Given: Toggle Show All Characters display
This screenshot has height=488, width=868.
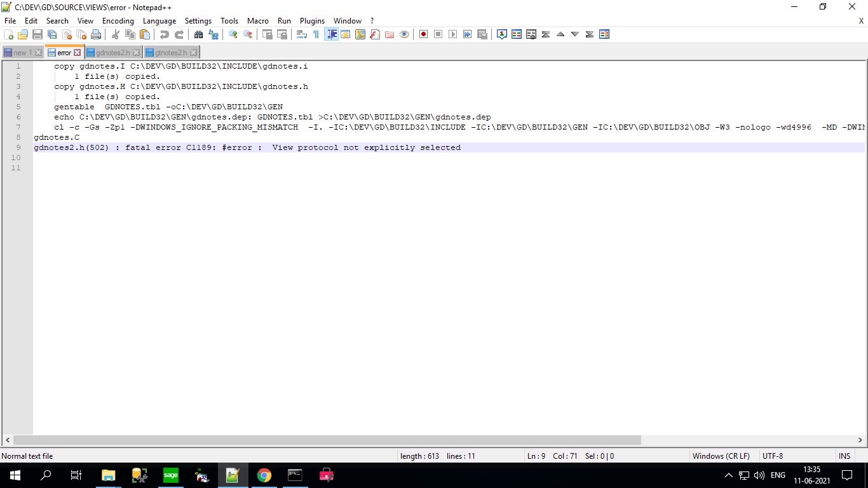Looking at the screenshot, I should [316, 34].
